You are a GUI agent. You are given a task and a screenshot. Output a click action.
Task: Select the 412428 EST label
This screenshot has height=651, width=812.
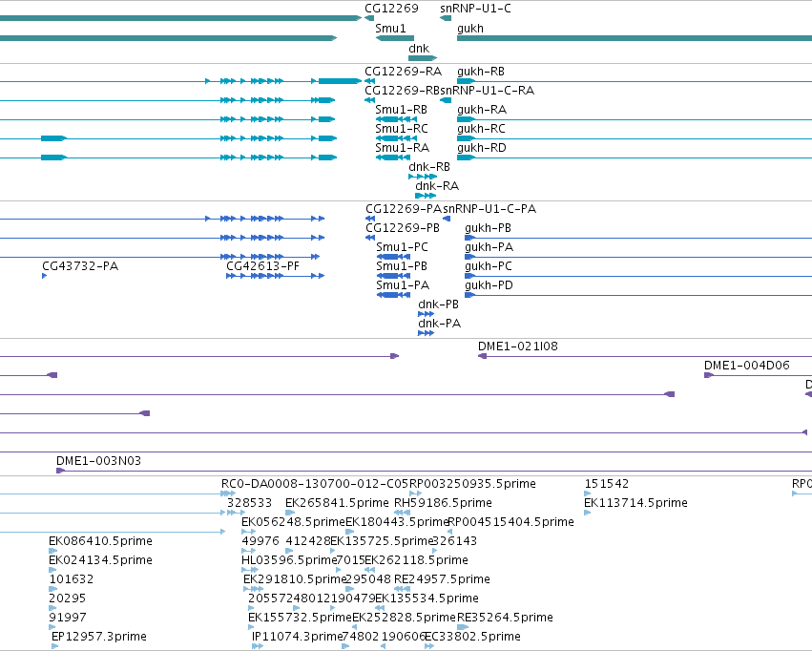(307, 542)
